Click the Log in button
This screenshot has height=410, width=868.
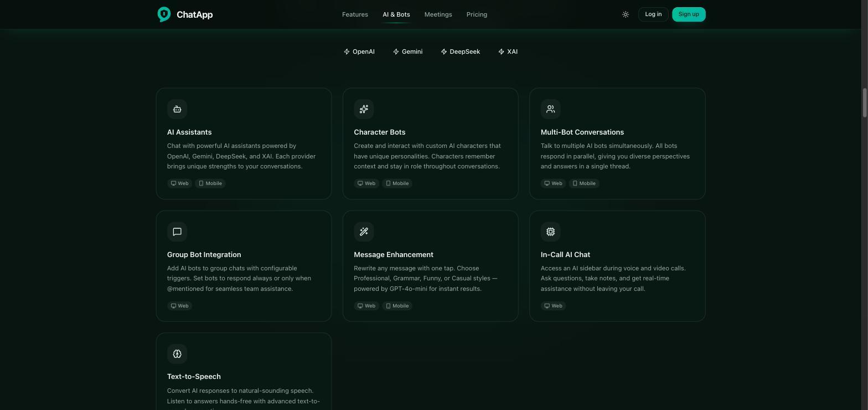[653, 14]
